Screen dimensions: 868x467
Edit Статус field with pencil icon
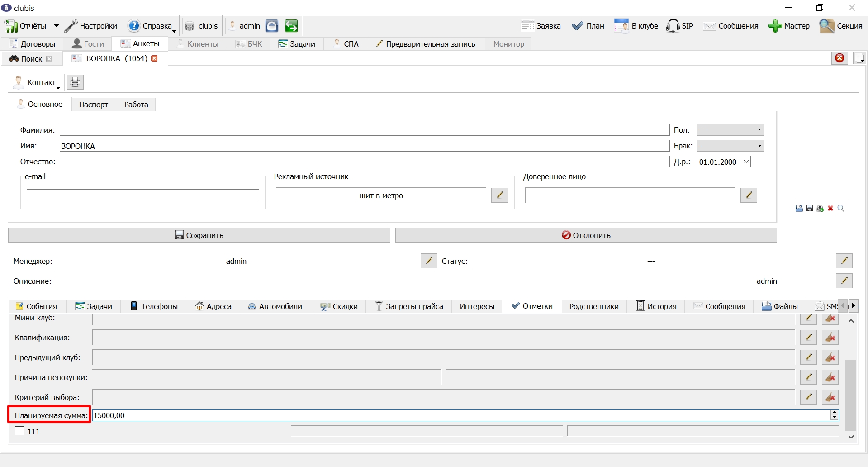pyautogui.click(x=844, y=261)
